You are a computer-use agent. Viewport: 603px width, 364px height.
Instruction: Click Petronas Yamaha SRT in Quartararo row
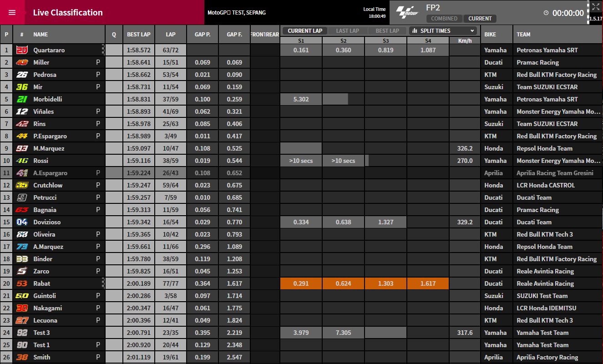547,50
